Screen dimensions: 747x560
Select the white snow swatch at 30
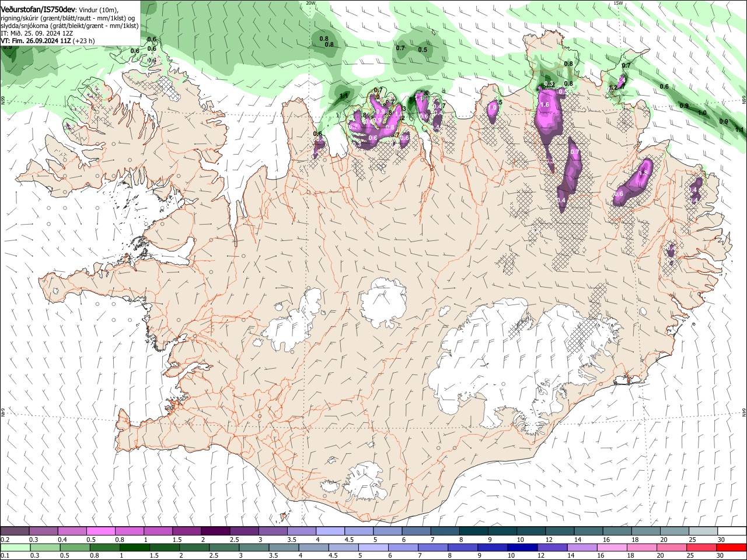click(732, 531)
